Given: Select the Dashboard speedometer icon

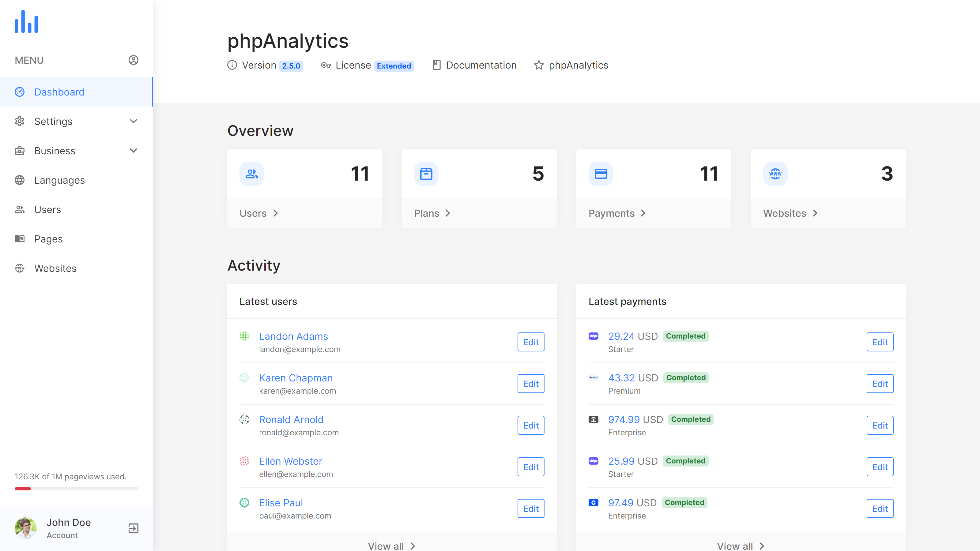Looking at the screenshot, I should point(19,92).
